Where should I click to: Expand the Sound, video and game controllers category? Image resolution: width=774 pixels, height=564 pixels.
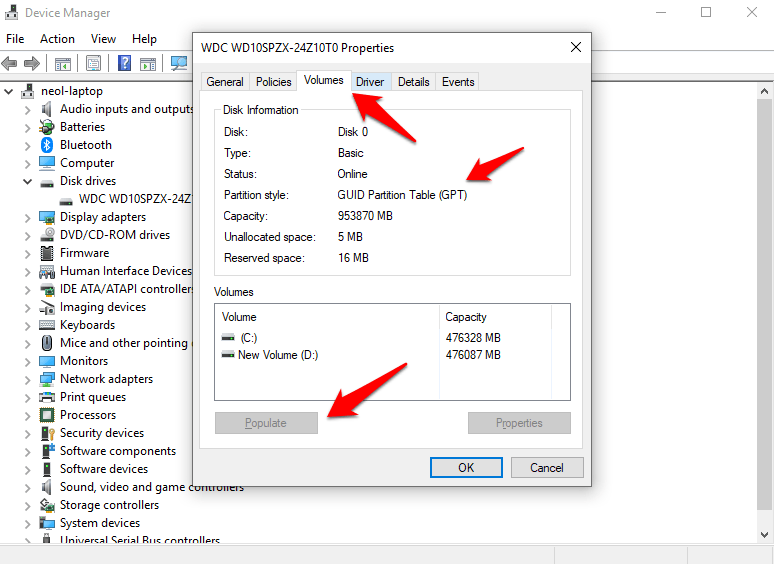28,488
